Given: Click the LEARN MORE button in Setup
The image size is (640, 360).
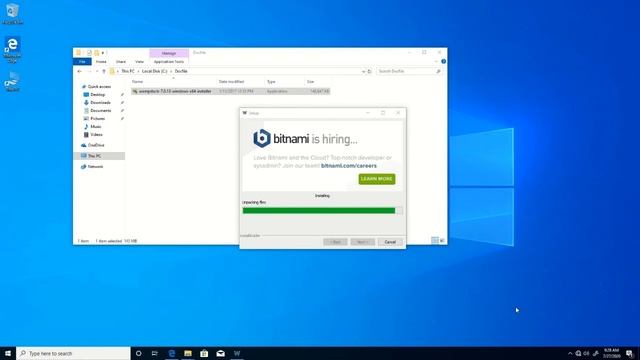Looking at the screenshot, I should click(377, 179).
